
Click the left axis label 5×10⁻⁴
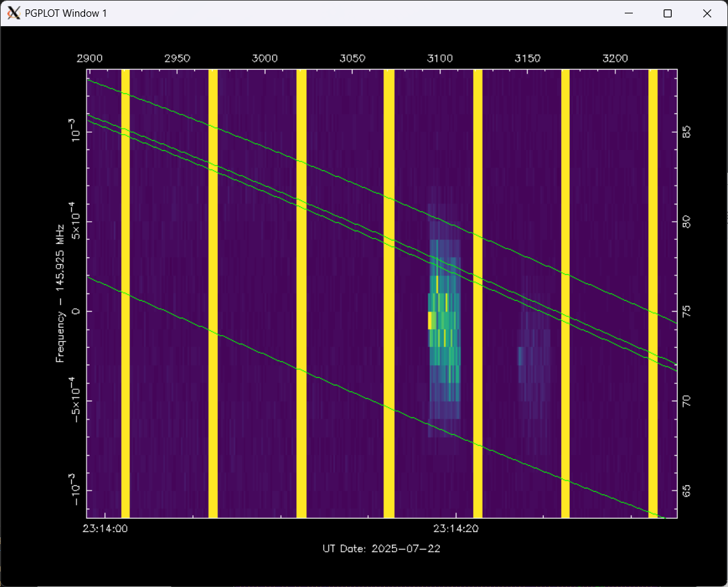point(74,221)
